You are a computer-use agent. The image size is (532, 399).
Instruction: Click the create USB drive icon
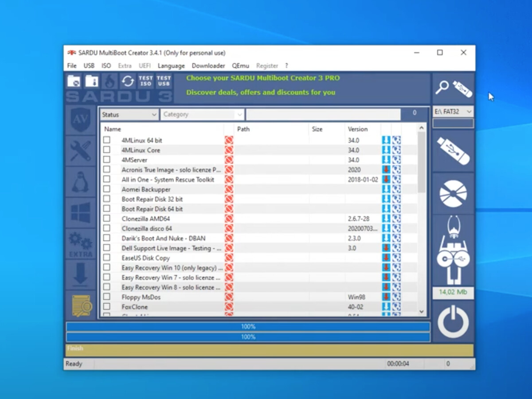tap(453, 151)
